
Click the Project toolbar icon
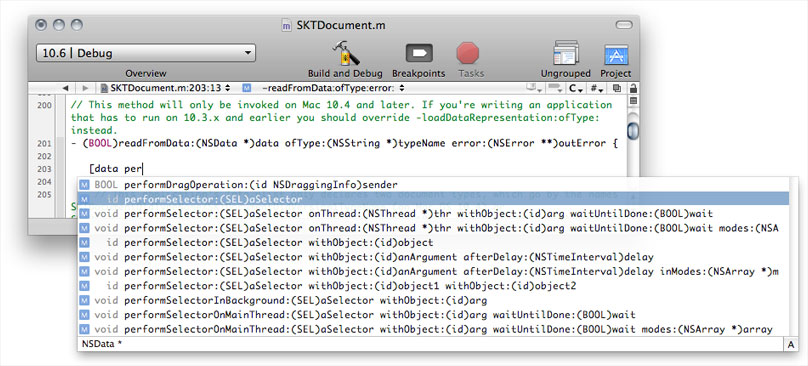[x=615, y=55]
